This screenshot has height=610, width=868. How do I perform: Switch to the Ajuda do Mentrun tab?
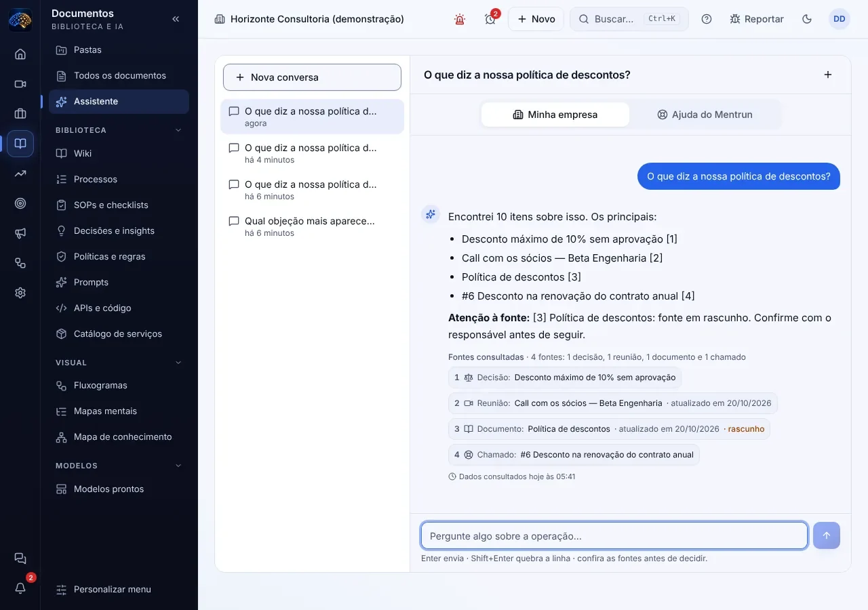(705, 115)
